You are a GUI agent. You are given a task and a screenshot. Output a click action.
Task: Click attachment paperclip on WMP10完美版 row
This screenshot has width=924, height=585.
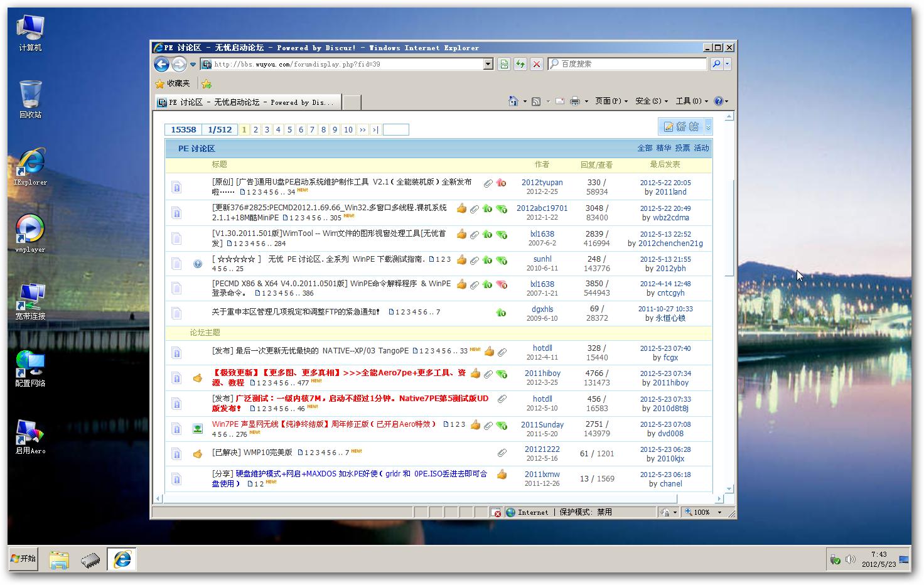click(x=502, y=453)
